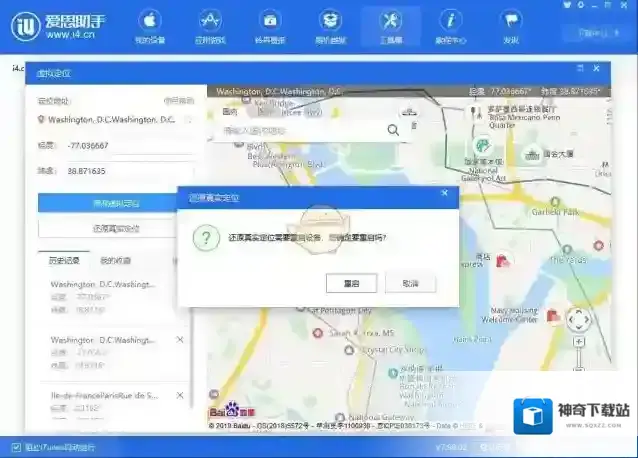Toggle the iTunes auto-run checkbox
638x458 pixels.
tap(15, 447)
